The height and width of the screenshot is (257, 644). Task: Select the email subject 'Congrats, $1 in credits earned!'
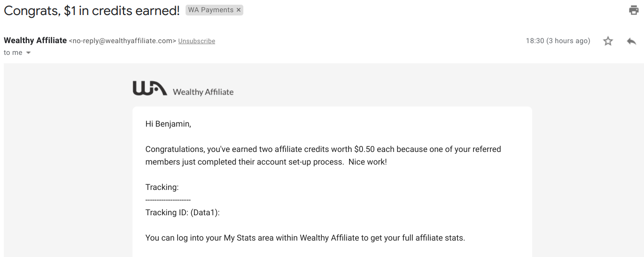coord(92,11)
